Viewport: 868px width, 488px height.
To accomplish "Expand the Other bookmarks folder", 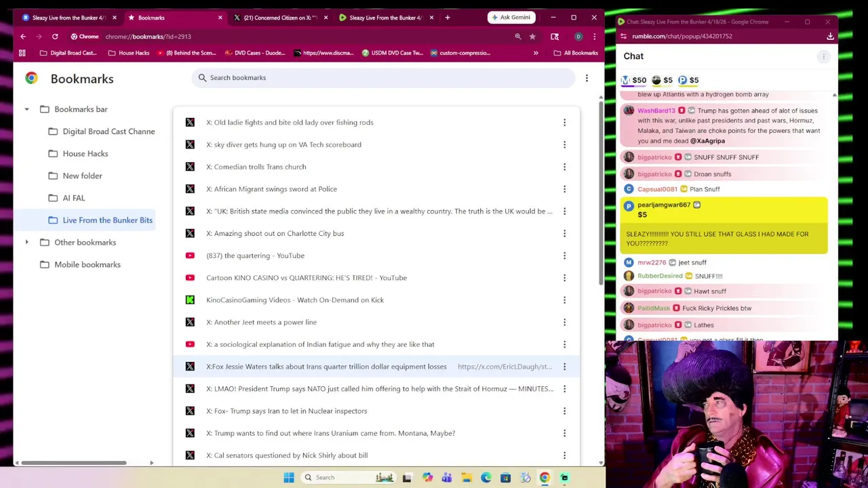I will pyautogui.click(x=27, y=243).
